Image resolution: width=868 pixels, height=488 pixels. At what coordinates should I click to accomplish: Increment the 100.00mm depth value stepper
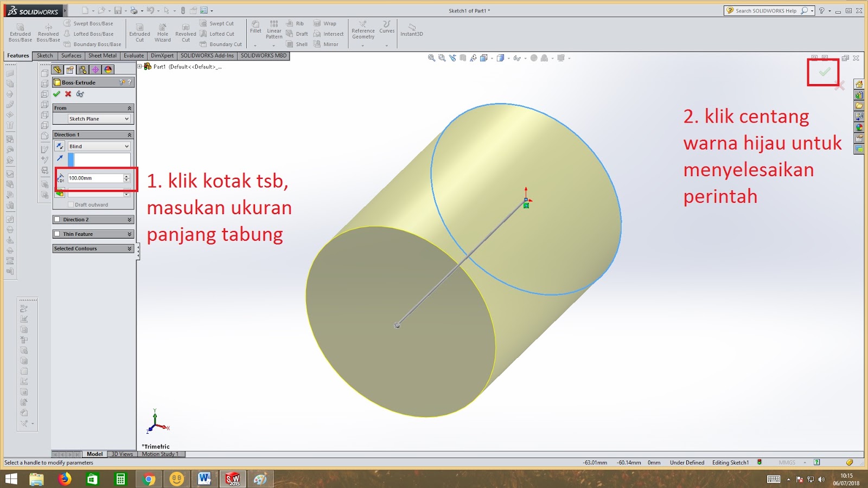pyautogui.click(x=127, y=176)
